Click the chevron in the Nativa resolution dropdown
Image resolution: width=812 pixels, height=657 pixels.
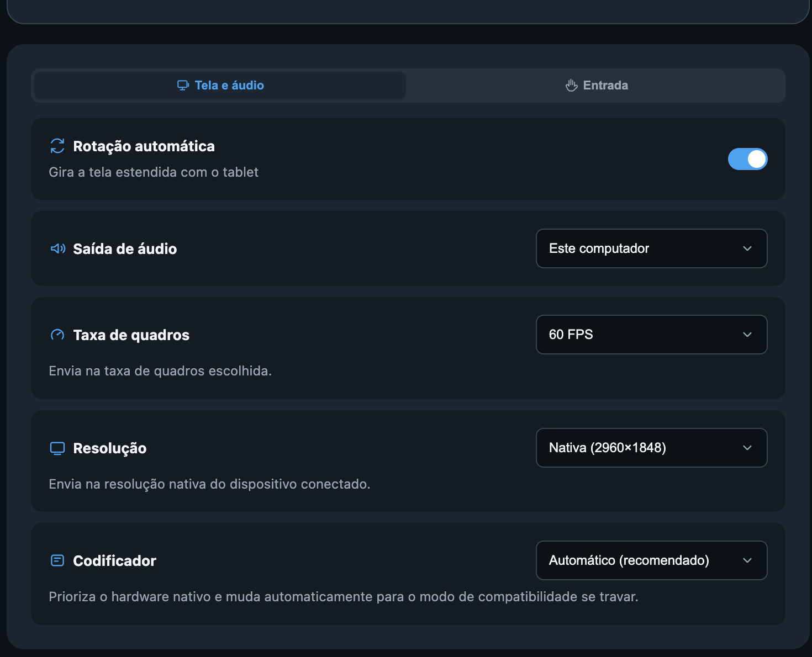(x=747, y=448)
